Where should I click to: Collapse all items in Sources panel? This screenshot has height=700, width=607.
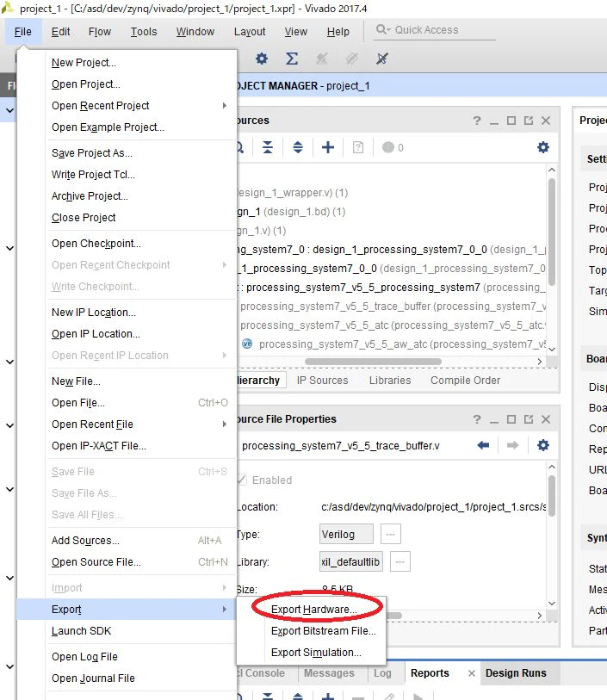(x=268, y=147)
